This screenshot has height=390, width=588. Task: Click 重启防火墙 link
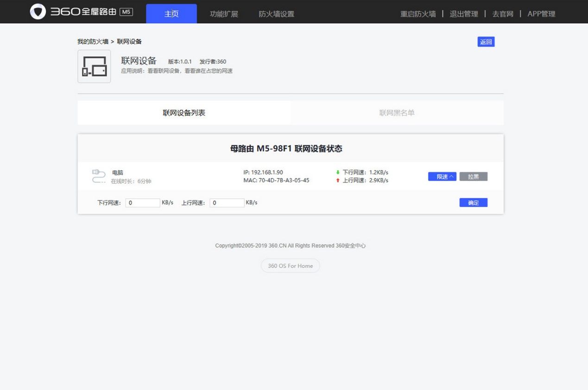point(418,14)
